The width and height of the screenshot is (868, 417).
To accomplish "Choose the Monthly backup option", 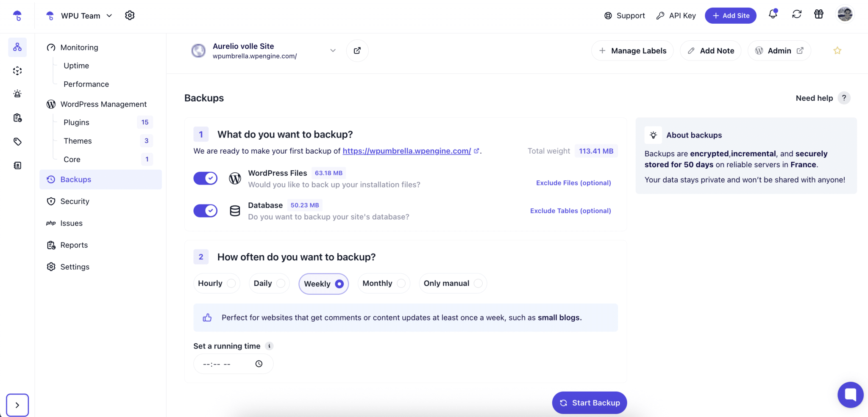I will pos(384,283).
